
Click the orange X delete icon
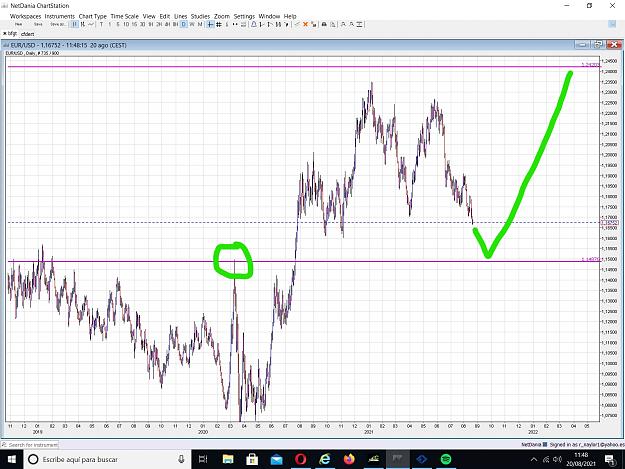tap(305, 24)
